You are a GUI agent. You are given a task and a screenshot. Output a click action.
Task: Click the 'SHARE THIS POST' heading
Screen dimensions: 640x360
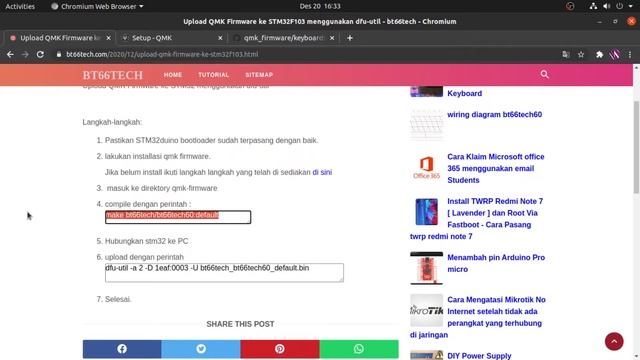click(x=240, y=324)
